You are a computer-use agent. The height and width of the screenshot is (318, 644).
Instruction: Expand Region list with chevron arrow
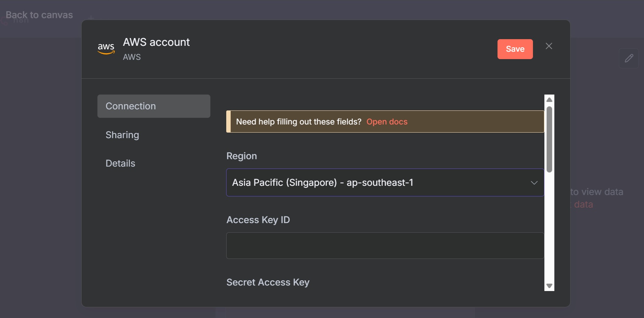[x=534, y=183]
